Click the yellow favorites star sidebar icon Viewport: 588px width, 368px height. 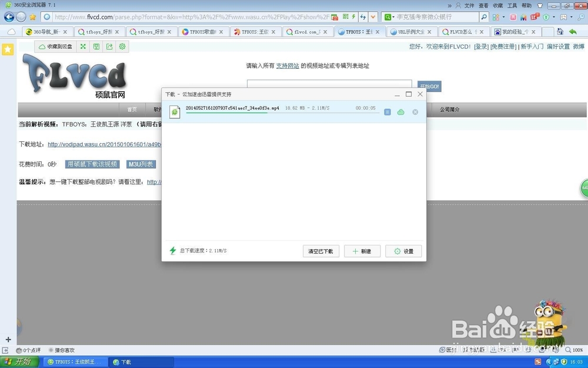(8, 49)
